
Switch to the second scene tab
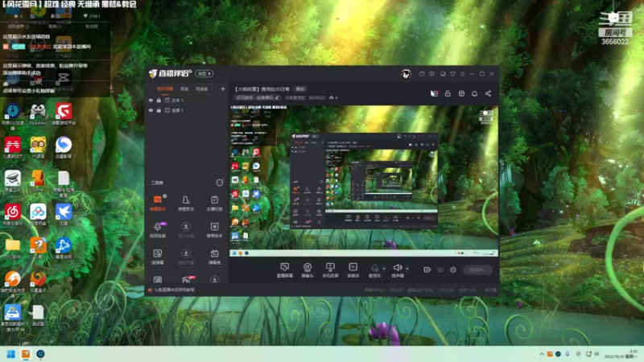click(x=184, y=88)
